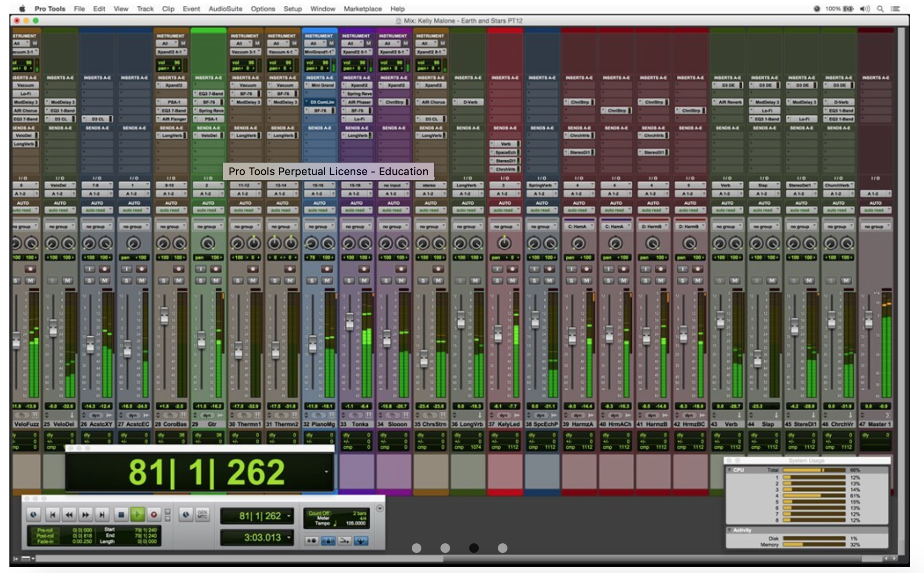Open Spotlight search in the menu bar
This screenshot has width=924, height=573.
(880, 9)
